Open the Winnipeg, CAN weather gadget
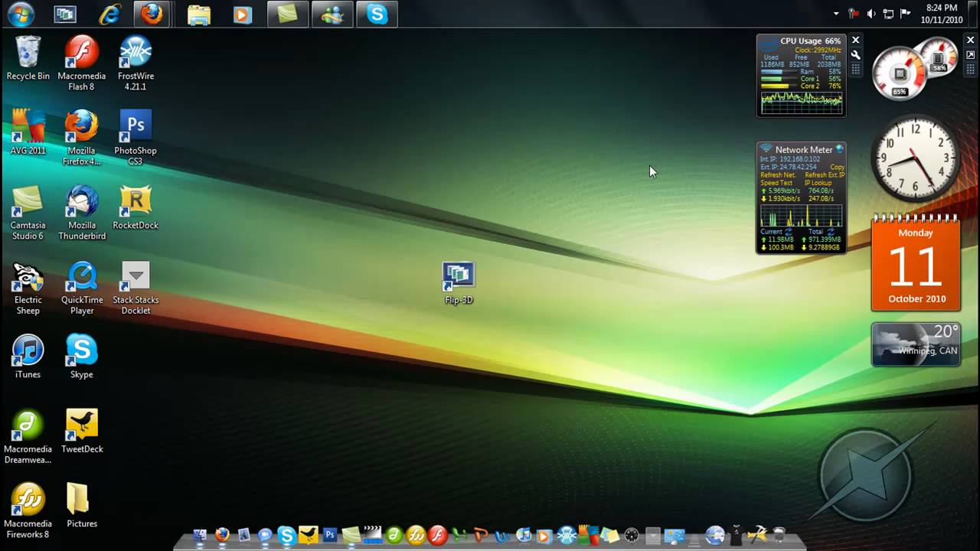This screenshot has height=551, width=980. point(916,344)
